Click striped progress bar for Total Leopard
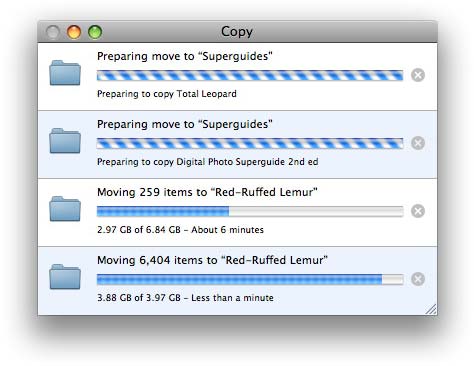This screenshot has width=474, height=366. coord(250,75)
